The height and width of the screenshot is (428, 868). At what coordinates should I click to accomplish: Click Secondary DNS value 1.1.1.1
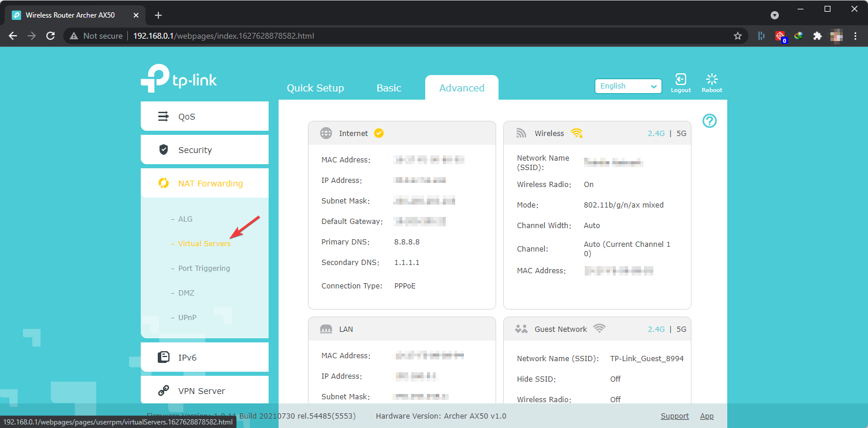(407, 263)
